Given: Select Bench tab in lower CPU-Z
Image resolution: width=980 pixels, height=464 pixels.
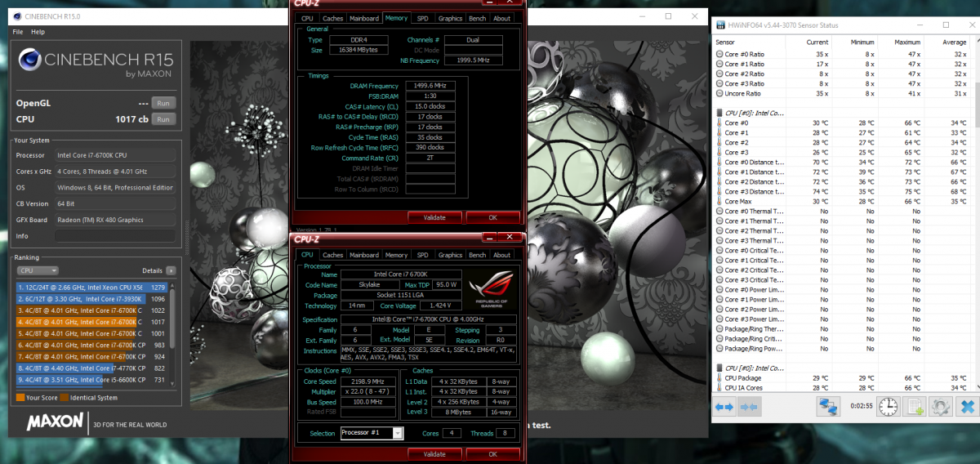Looking at the screenshot, I should (478, 255).
